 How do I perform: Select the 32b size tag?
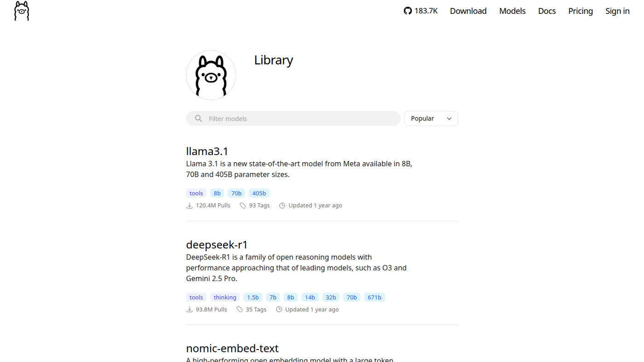tap(331, 297)
